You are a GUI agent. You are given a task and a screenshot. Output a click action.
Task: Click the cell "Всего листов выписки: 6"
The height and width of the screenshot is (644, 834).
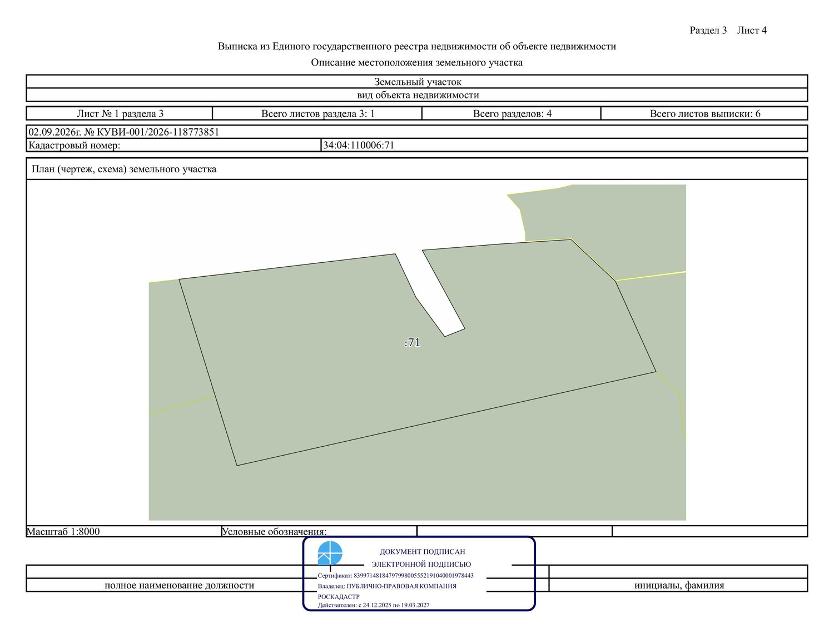coord(704,113)
